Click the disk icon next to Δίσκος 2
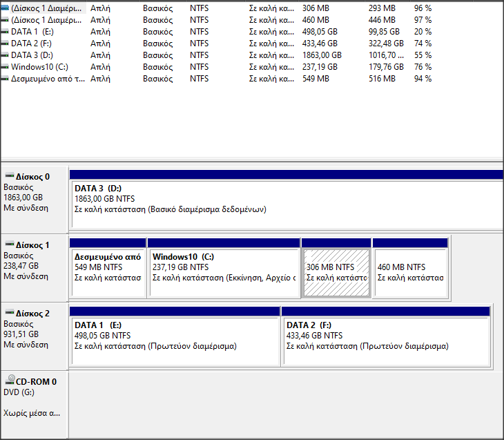504x440 pixels. point(9,313)
